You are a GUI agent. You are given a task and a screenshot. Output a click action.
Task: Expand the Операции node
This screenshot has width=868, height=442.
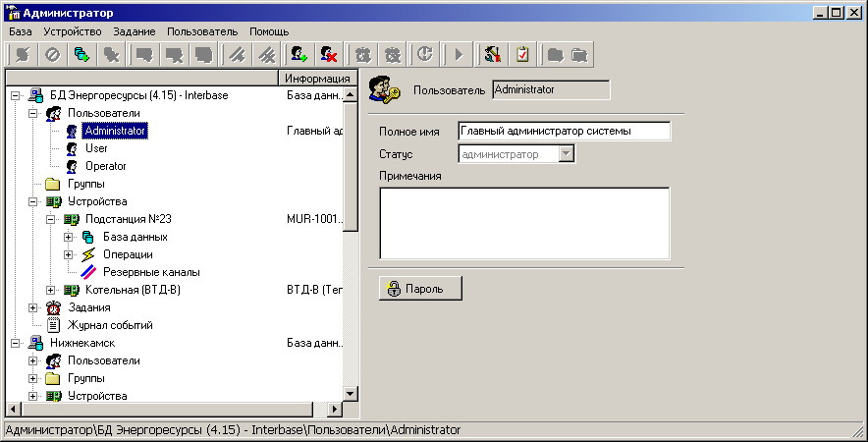[68, 254]
